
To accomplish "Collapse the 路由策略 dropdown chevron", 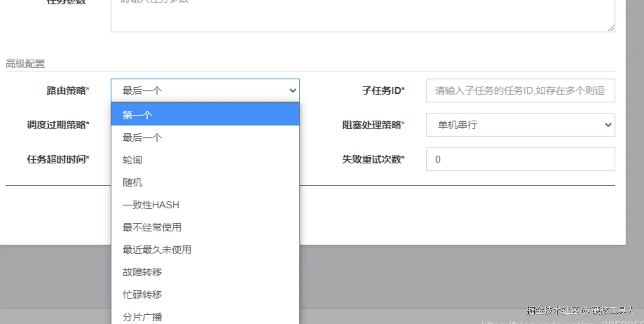I will click(293, 90).
